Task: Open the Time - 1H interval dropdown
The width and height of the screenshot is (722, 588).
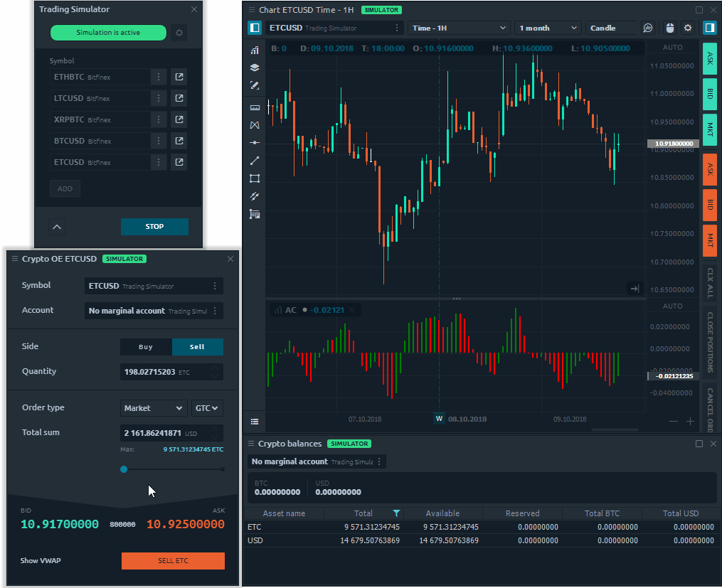Action: (x=460, y=28)
